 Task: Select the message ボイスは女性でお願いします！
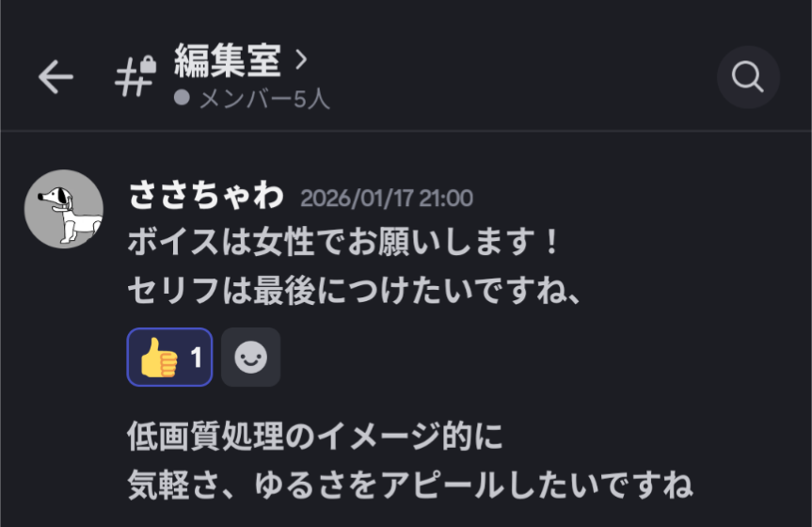pos(343,242)
